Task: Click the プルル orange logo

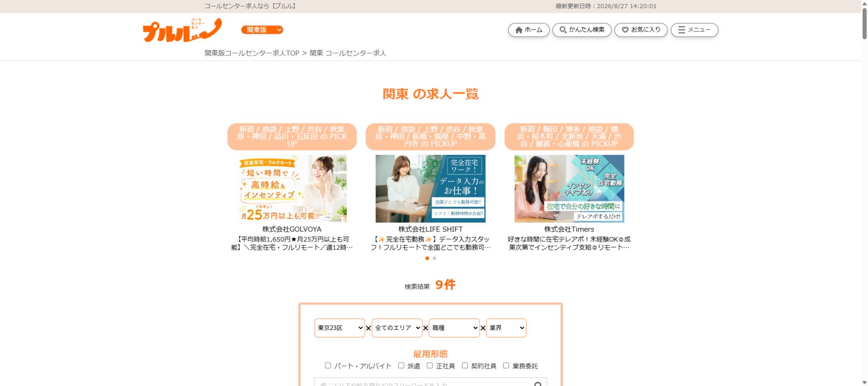Action: (182, 30)
